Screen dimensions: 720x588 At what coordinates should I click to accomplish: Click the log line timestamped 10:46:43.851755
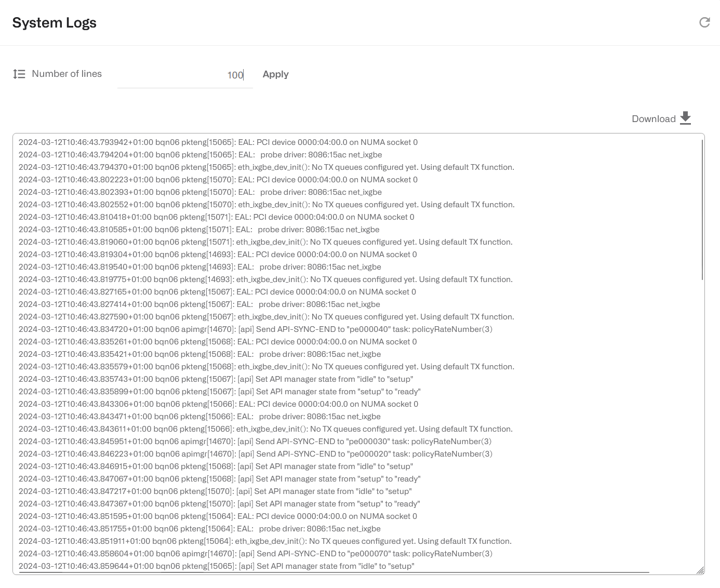(x=200, y=529)
